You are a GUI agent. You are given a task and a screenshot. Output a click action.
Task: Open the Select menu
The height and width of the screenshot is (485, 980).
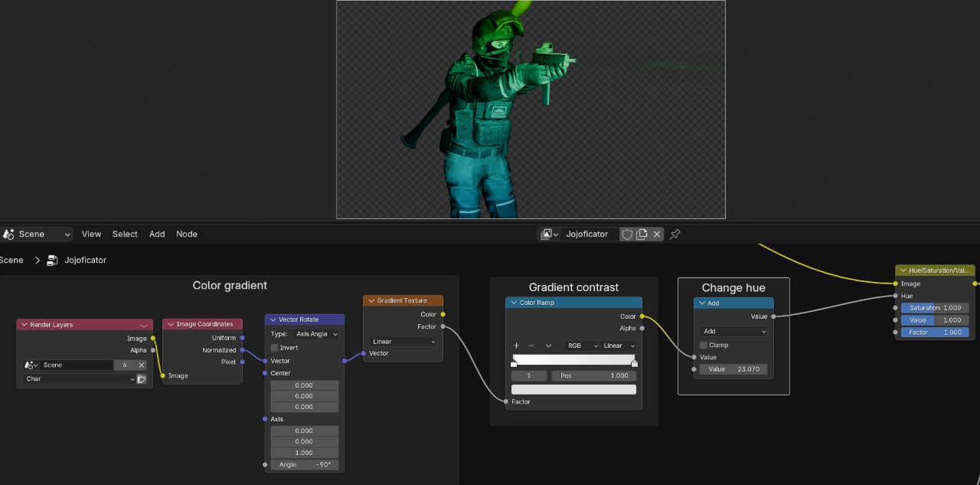(x=125, y=234)
